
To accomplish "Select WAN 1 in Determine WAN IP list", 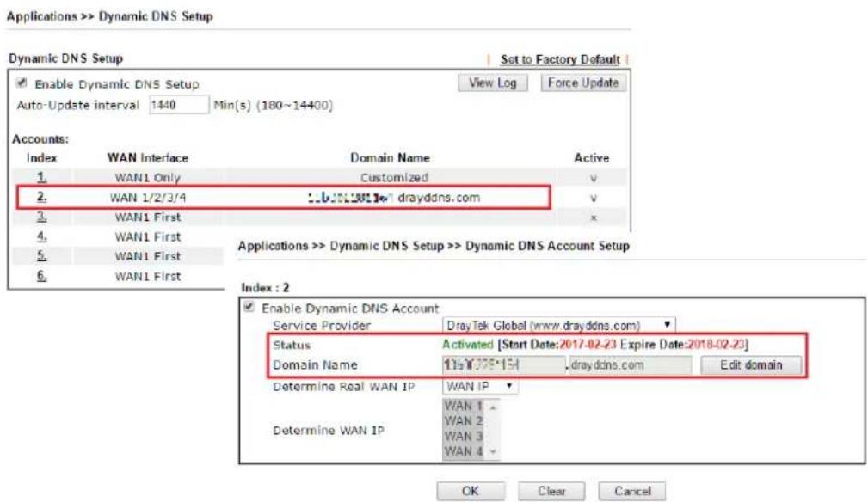I will click(464, 406).
